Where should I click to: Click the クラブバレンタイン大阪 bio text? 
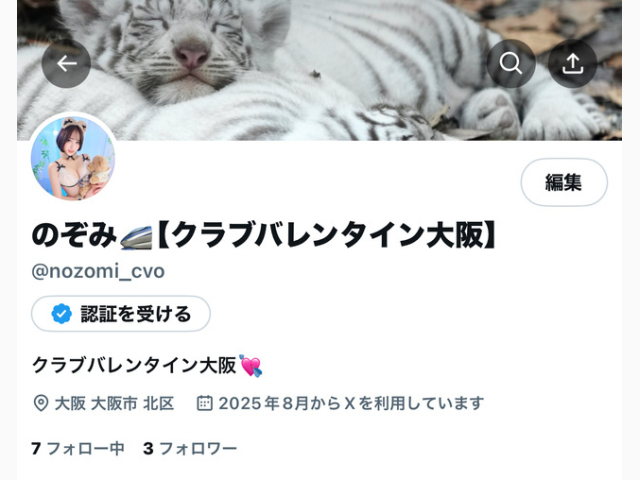click(x=134, y=365)
